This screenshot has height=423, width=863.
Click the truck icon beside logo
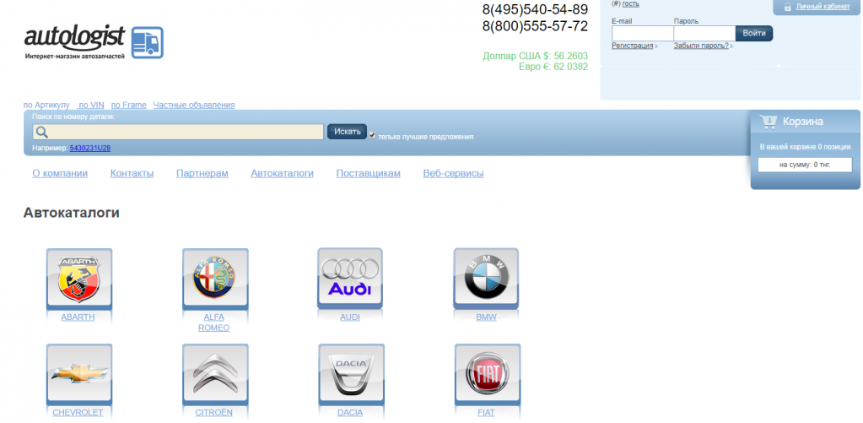(147, 42)
